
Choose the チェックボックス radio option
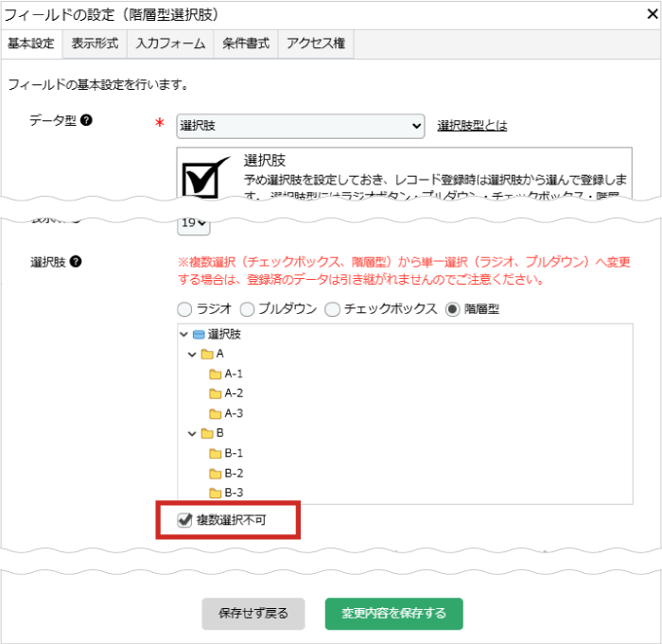(332, 309)
